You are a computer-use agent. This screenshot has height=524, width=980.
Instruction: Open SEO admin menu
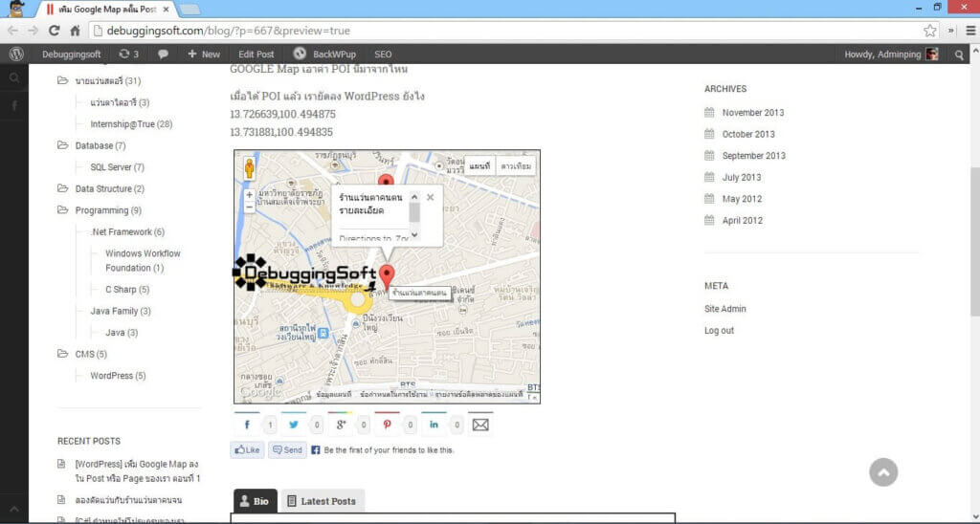(x=383, y=55)
